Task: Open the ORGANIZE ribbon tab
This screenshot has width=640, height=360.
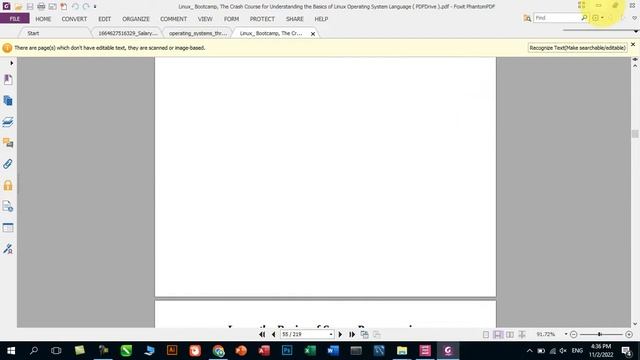Action: 136,19
